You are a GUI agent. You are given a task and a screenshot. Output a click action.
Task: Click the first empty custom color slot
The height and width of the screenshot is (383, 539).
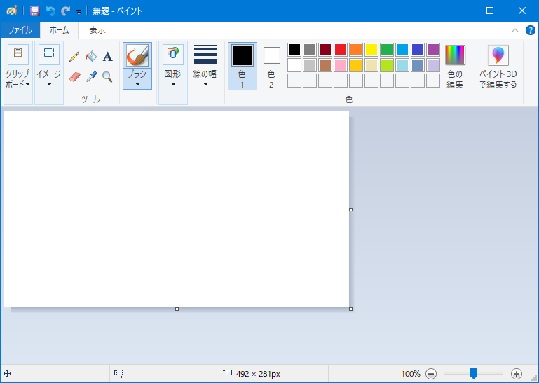point(294,81)
